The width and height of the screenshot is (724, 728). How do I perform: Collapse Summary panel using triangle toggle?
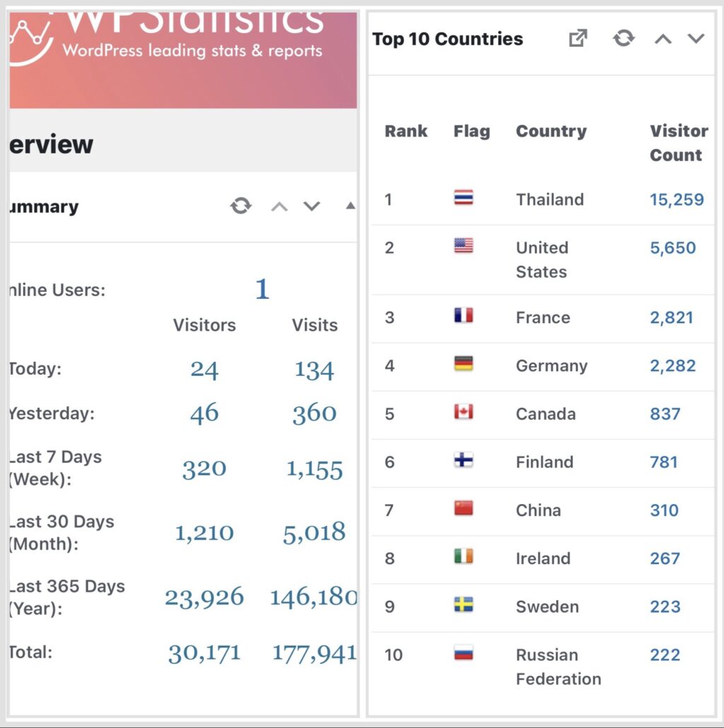(x=350, y=206)
